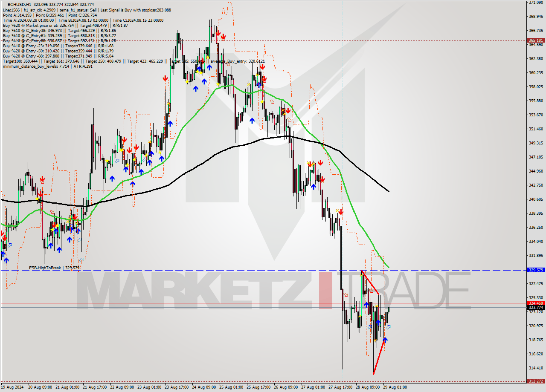Click the '26 Aug 09:00' time label

(285, 387)
